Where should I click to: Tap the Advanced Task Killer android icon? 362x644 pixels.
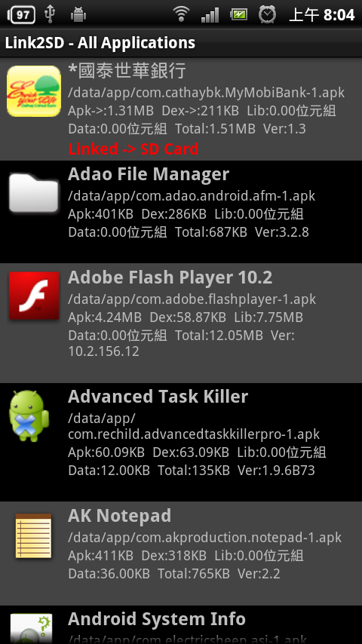click(29, 416)
